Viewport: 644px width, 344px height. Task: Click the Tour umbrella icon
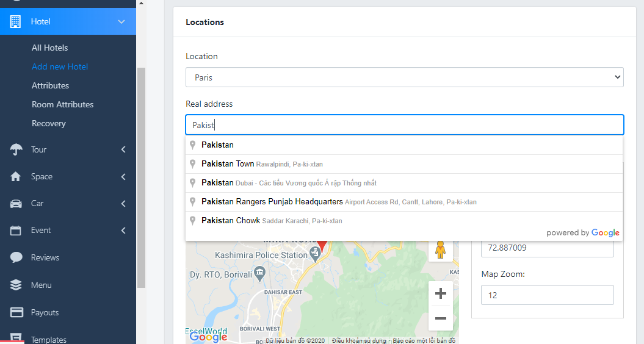click(16, 150)
